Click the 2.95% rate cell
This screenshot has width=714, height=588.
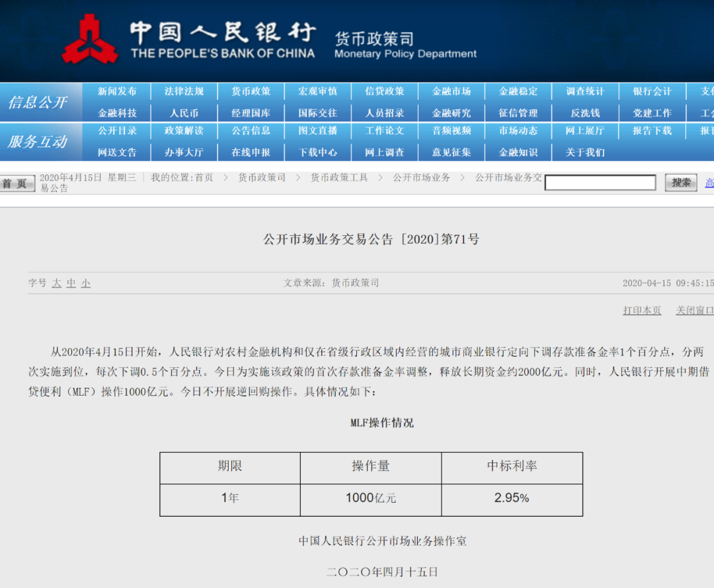512,499
